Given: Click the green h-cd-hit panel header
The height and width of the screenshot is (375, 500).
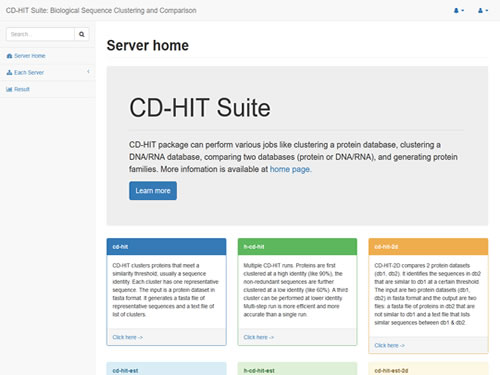Looking at the screenshot, I should [x=297, y=247].
